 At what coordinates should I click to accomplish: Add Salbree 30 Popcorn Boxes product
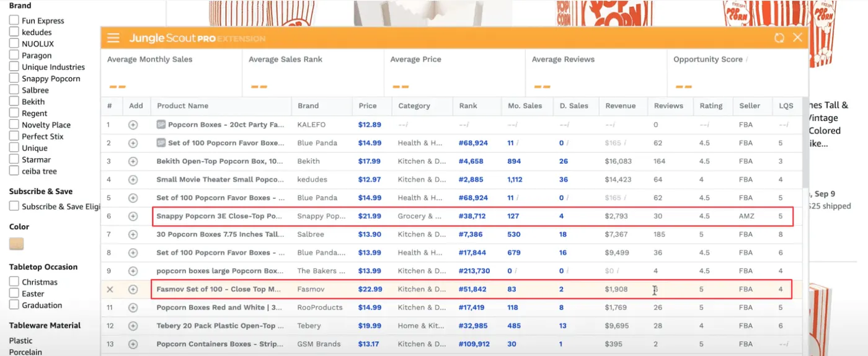pos(133,234)
